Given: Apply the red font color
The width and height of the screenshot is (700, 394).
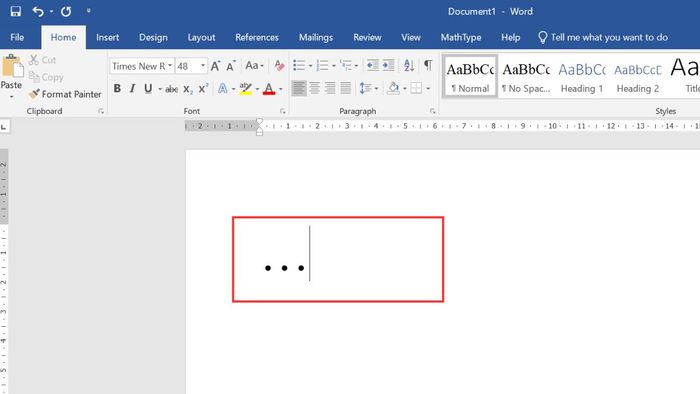Looking at the screenshot, I should [269, 88].
